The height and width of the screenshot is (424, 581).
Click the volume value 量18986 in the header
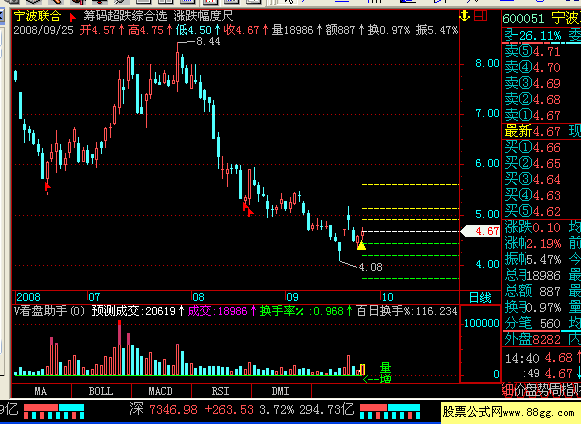pos(292,30)
